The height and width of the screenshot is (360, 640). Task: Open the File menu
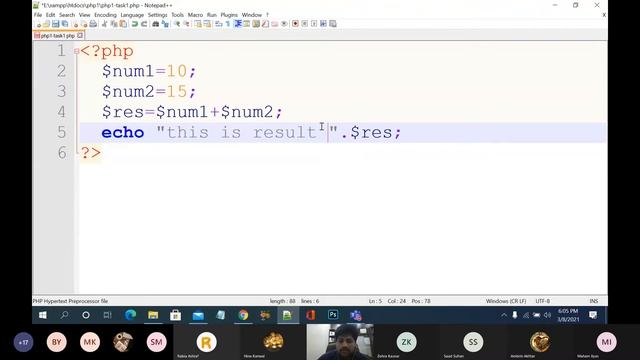click(x=38, y=15)
